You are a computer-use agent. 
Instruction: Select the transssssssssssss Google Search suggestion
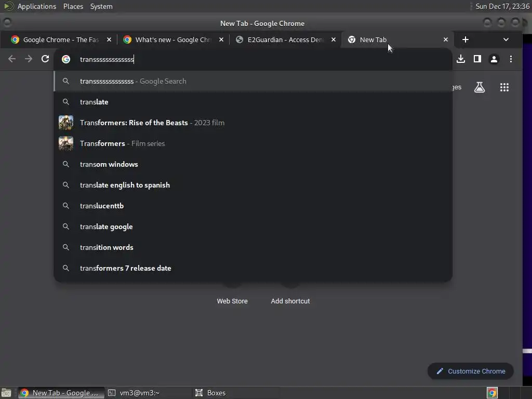tap(253, 82)
